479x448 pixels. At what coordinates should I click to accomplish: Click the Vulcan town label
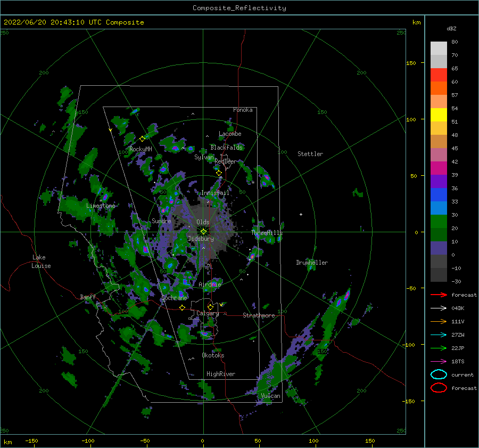click(270, 396)
